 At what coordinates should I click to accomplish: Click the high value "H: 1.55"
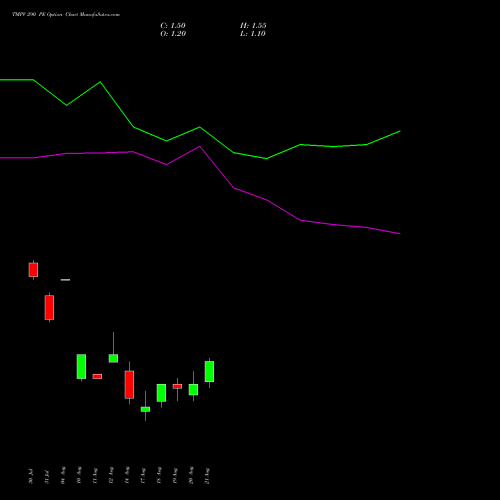(253, 26)
